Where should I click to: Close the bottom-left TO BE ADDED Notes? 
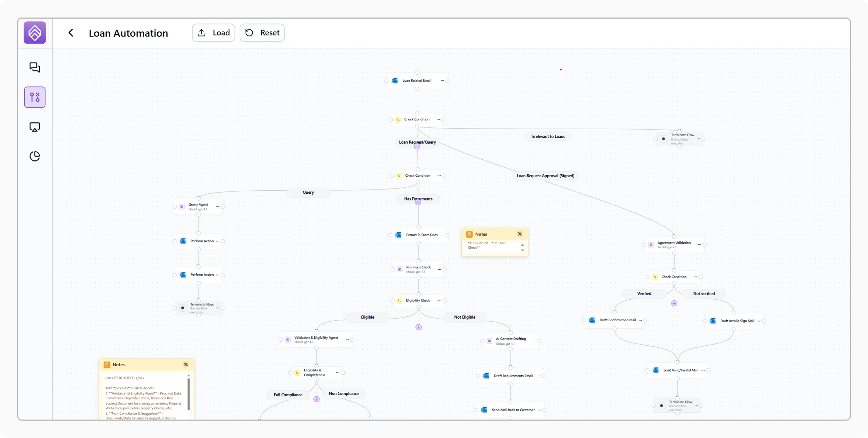[x=186, y=365]
